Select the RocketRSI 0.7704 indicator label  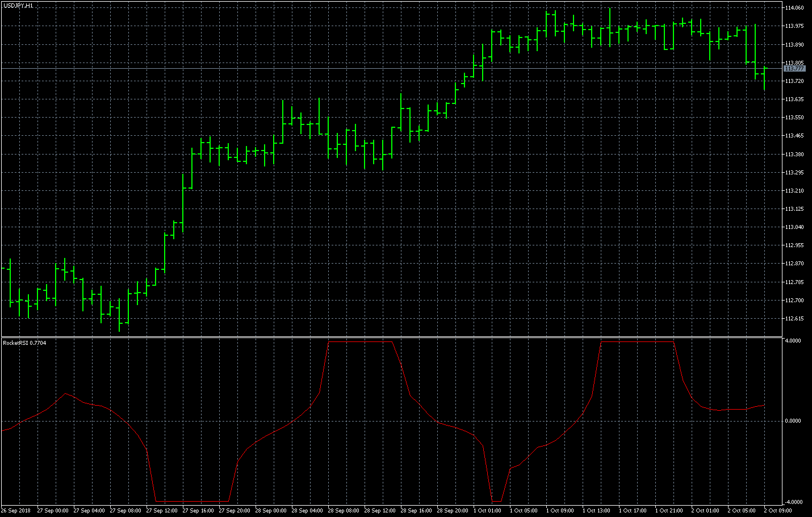(24, 343)
